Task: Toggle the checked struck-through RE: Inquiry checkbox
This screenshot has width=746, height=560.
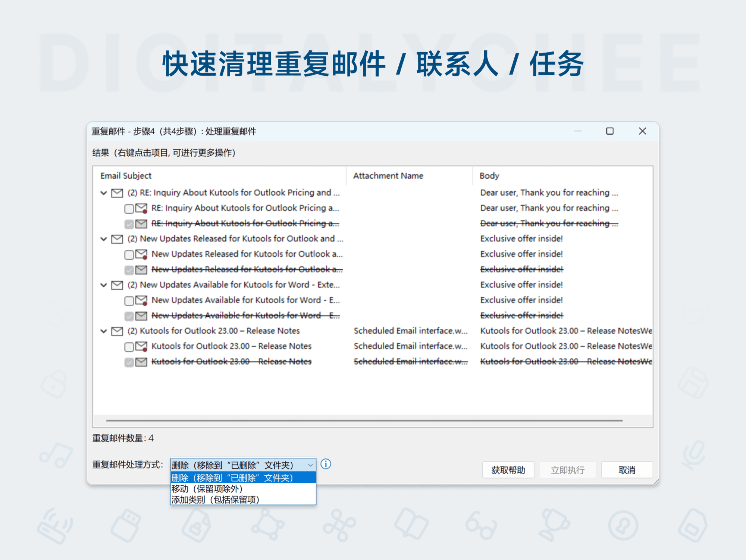Action: [x=129, y=224]
